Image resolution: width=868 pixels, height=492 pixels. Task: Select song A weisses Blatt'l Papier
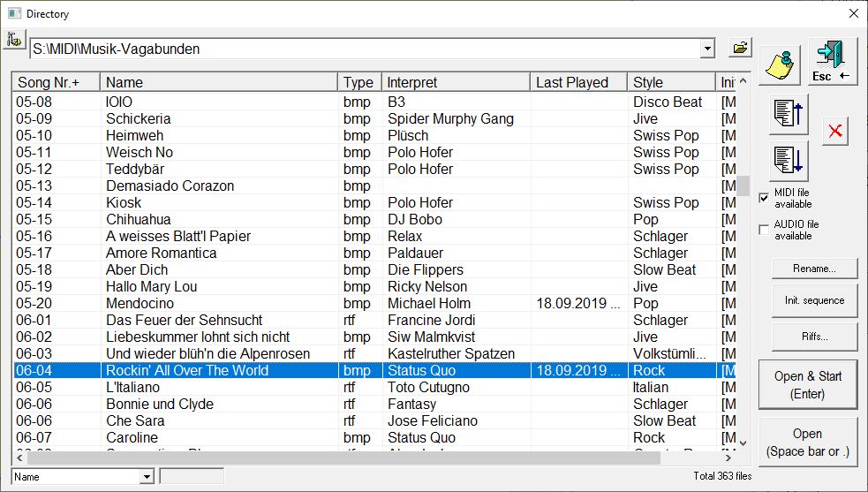pyautogui.click(x=178, y=236)
